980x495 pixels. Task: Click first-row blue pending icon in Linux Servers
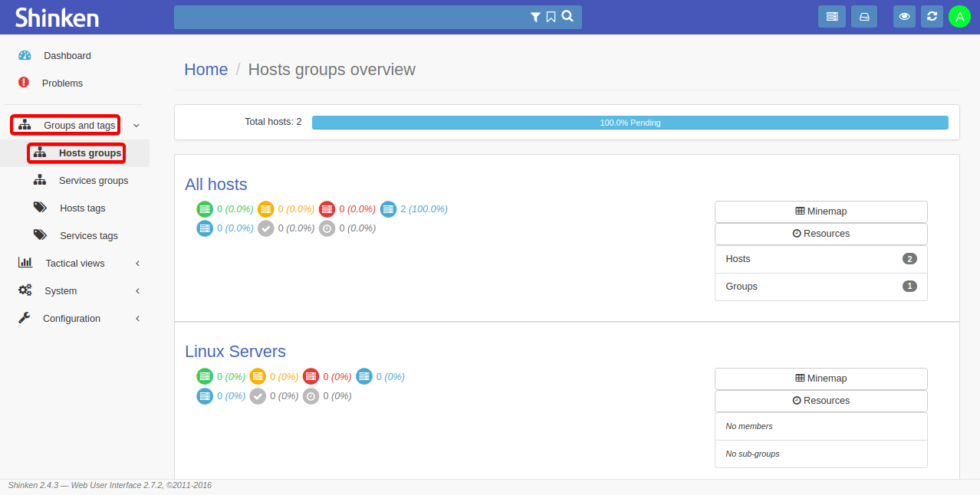click(x=364, y=376)
